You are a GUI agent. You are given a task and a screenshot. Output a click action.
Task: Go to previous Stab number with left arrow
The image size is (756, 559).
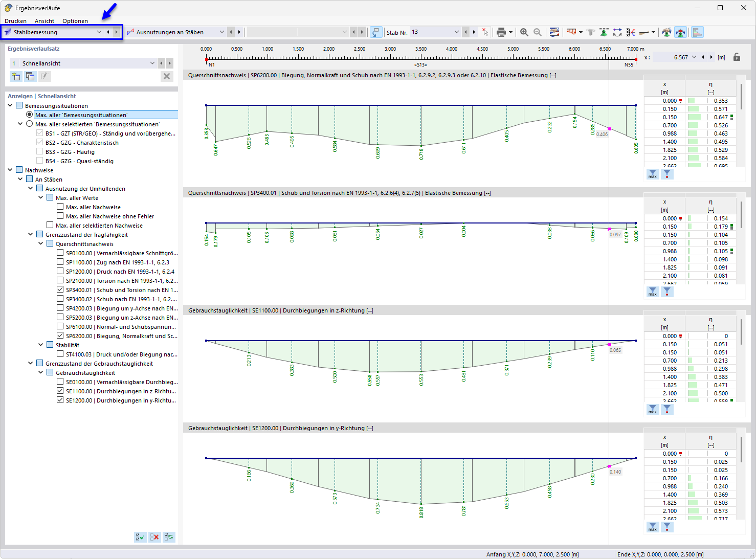pyautogui.click(x=465, y=32)
